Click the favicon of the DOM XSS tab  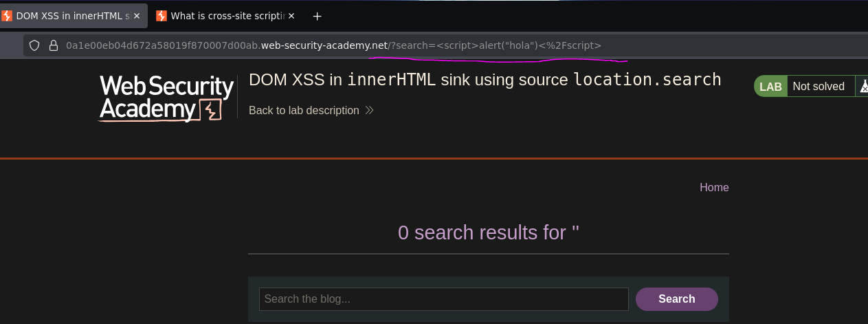click(7, 16)
